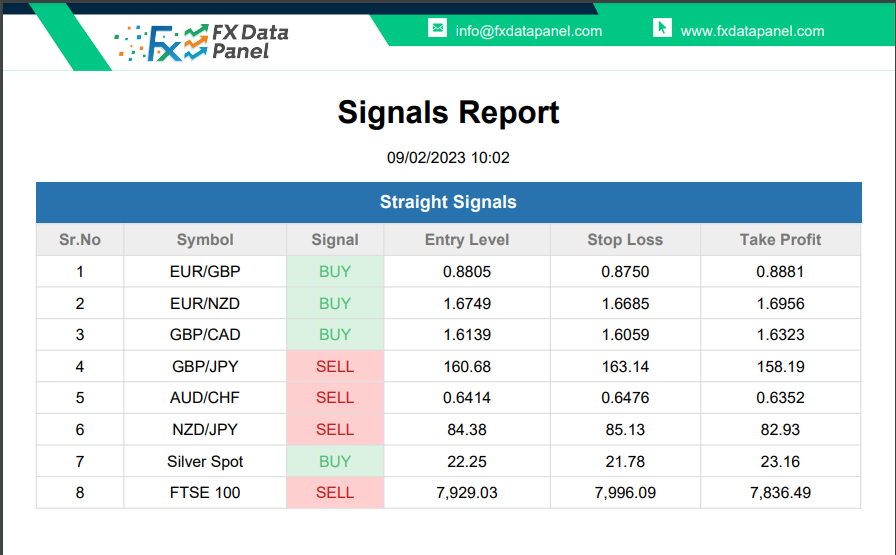Click entry level 160.68
The width and height of the screenshot is (896, 555).
pyautogui.click(x=467, y=366)
